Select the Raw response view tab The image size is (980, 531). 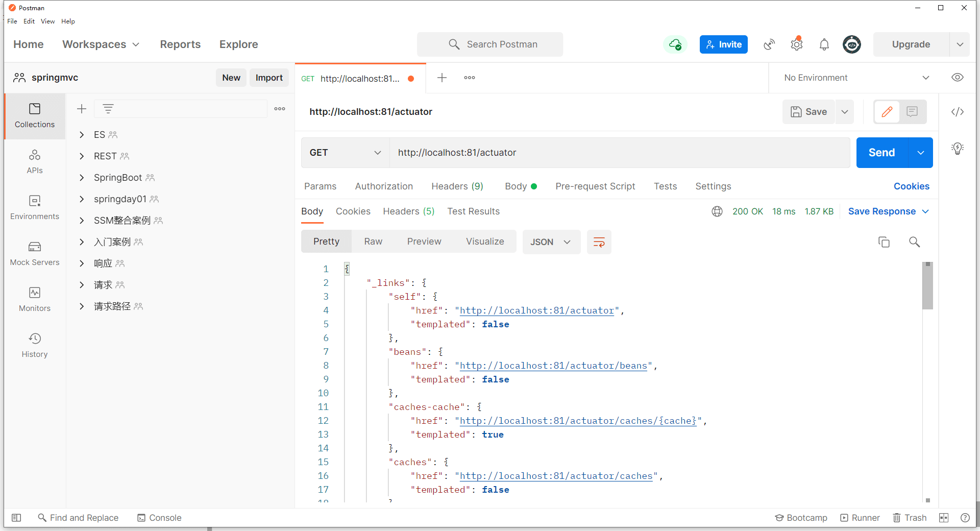pos(373,242)
